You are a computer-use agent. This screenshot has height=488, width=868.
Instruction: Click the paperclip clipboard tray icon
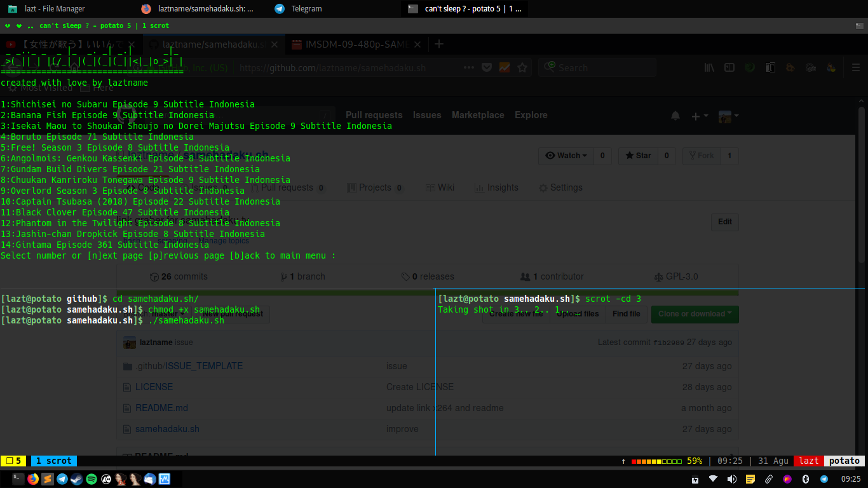[769, 479]
